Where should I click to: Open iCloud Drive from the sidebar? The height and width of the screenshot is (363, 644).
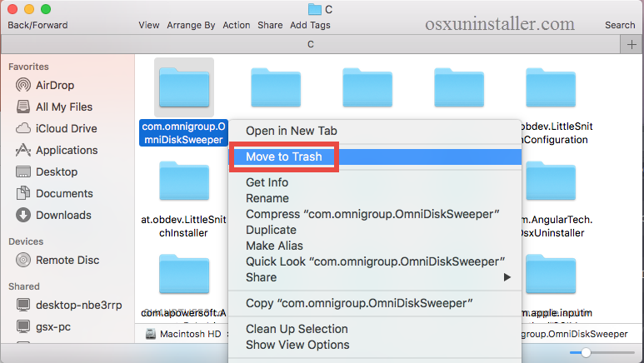tap(57, 128)
